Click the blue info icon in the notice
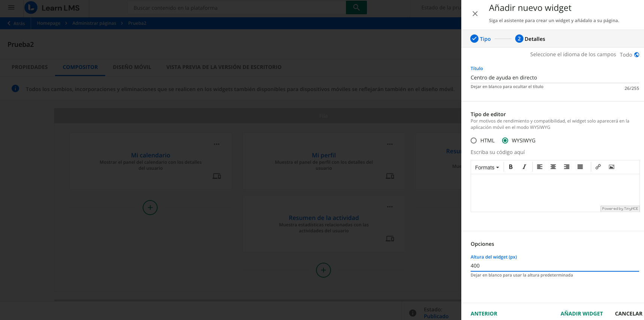Screen dimensions: 644x320 coord(15,88)
